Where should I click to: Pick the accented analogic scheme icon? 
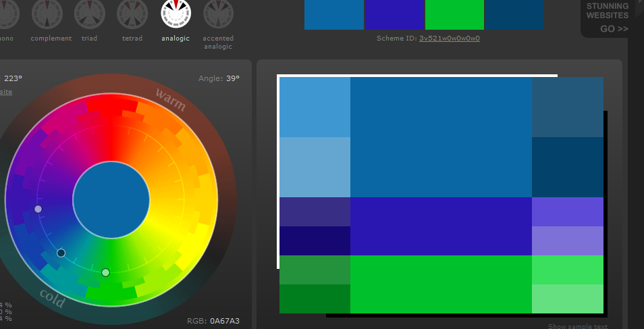tap(218, 14)
